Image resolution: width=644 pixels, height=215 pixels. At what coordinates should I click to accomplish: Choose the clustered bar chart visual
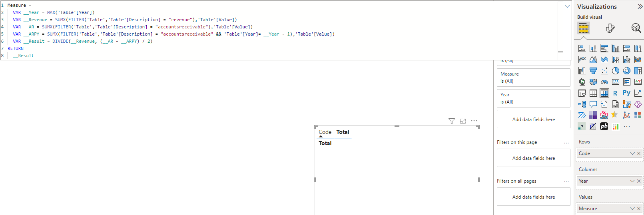[604, 48]
